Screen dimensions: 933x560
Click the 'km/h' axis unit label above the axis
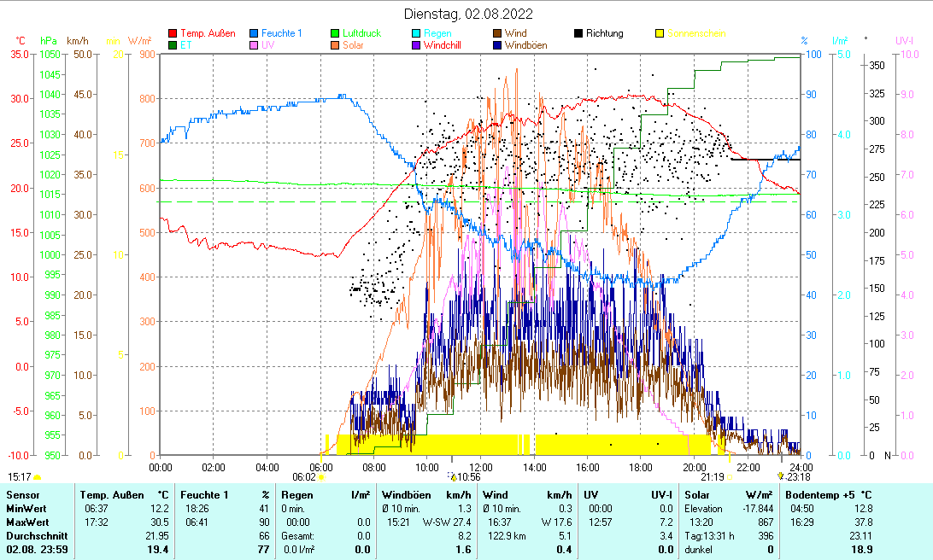point(78,41)
